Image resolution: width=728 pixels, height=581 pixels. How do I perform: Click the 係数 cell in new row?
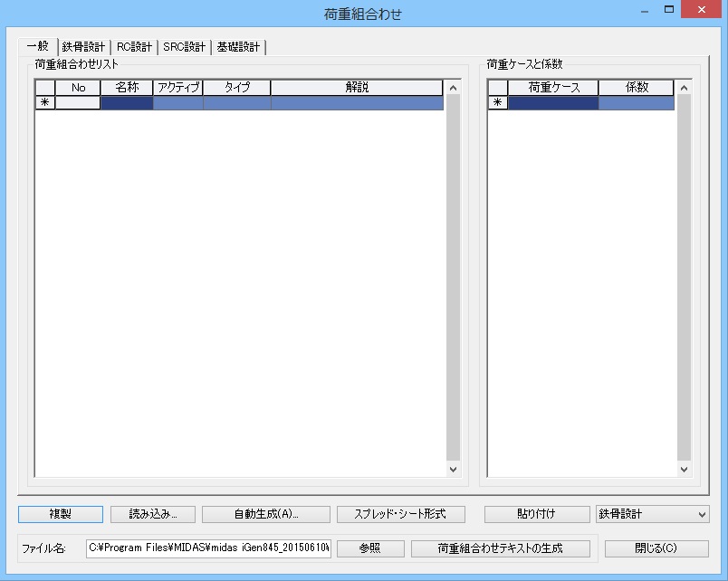click(x=636, y=103)
